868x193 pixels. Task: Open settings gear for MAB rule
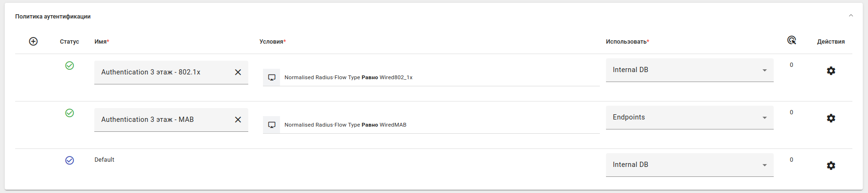(831, 118)
